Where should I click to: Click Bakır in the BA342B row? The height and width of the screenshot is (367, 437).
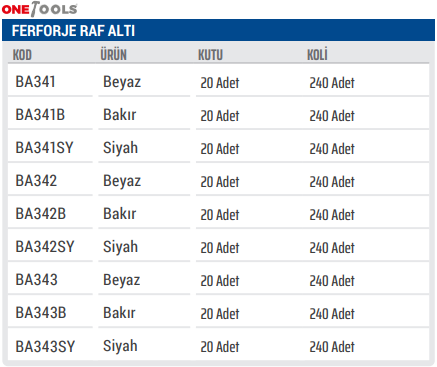tap(119, 214)
